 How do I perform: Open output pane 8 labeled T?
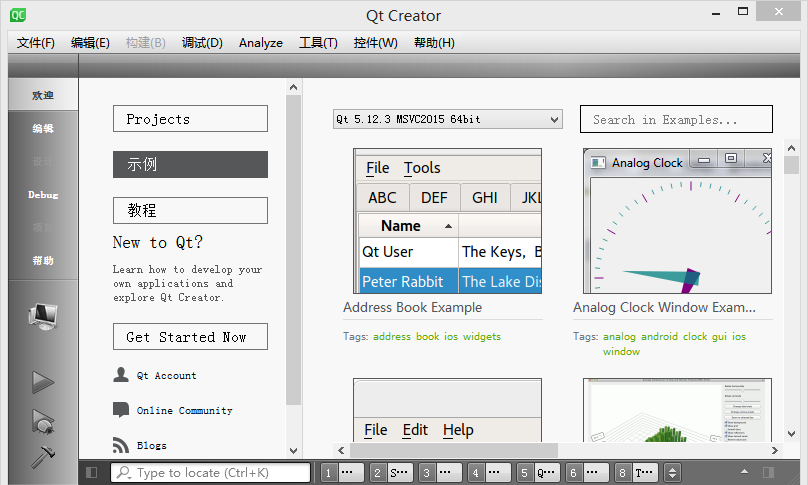[x=636, y=473]
